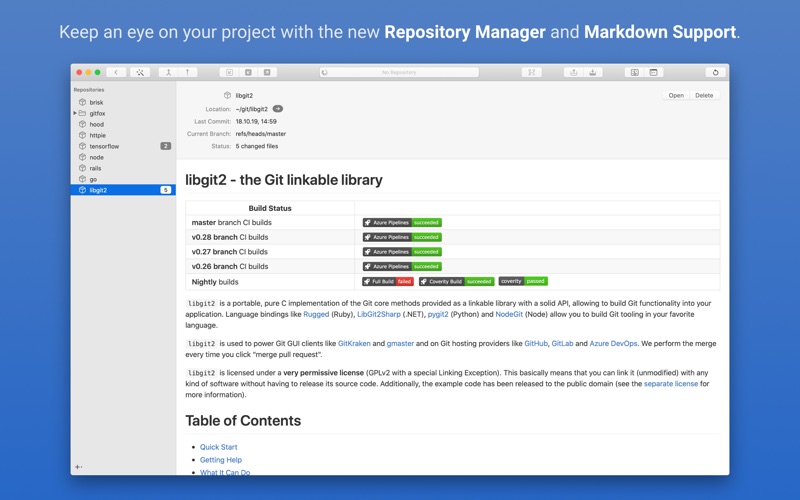Click the reveal arrow badge beside ~/git/libgit2
This screenshot has height=500, width=800.
(x=278, y=109)
